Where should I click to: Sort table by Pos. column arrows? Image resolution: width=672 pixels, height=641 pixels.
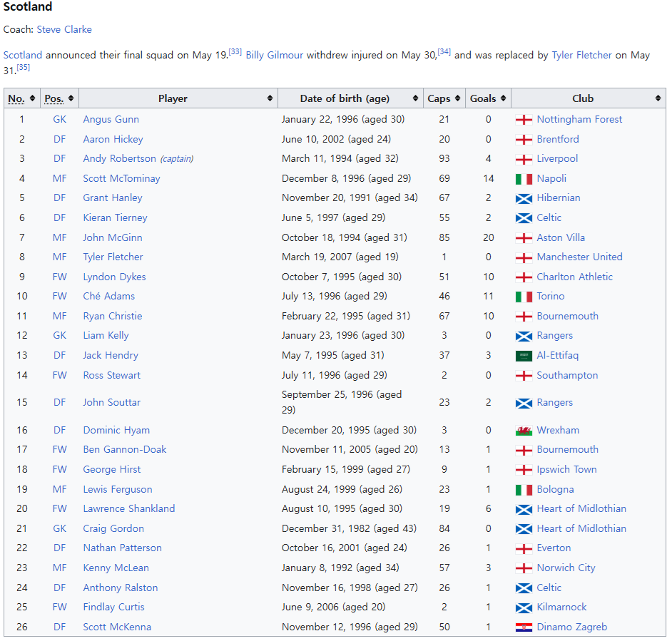pos(71,98)
